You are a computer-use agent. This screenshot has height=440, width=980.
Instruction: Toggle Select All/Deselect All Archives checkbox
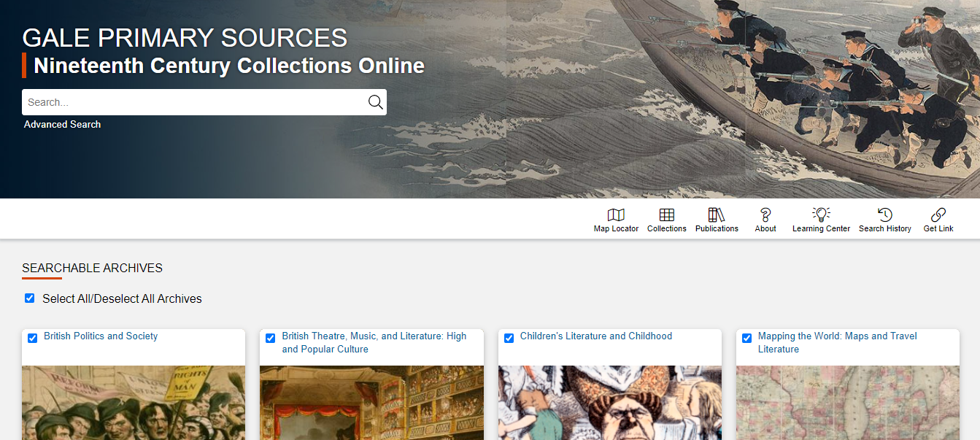click(x=30, y=298)
